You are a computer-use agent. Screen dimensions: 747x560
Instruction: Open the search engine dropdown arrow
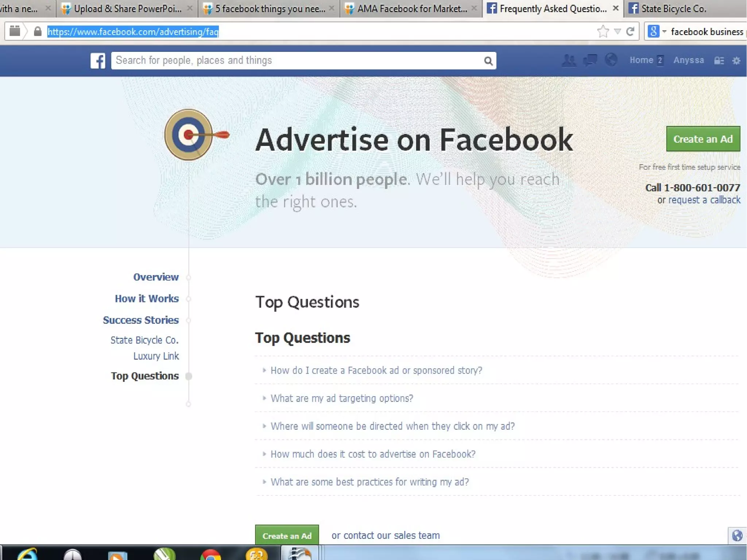click(x=664, y=32)
